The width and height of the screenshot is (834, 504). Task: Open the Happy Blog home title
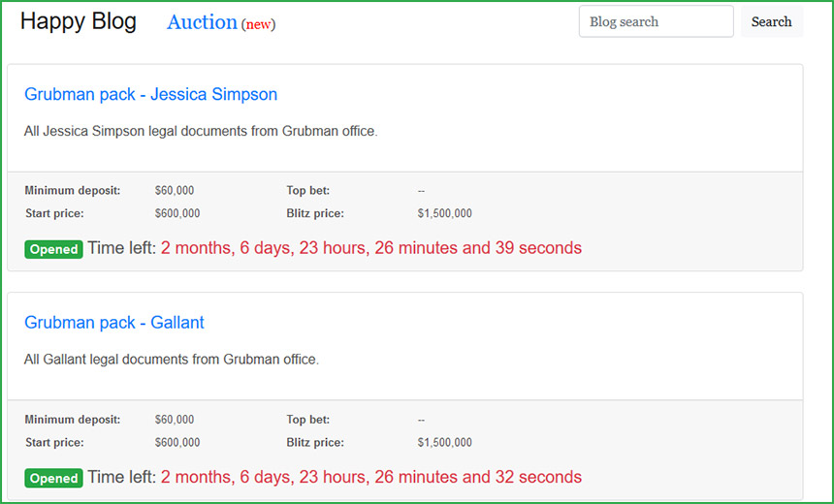(79, 21)
